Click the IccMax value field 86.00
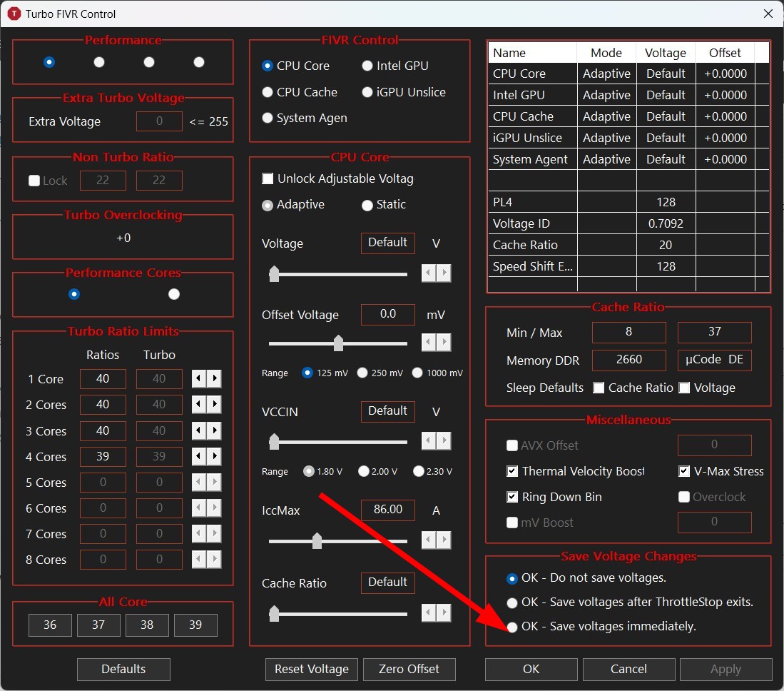Viewport: 784px width, 691px height. pos(388,510)
